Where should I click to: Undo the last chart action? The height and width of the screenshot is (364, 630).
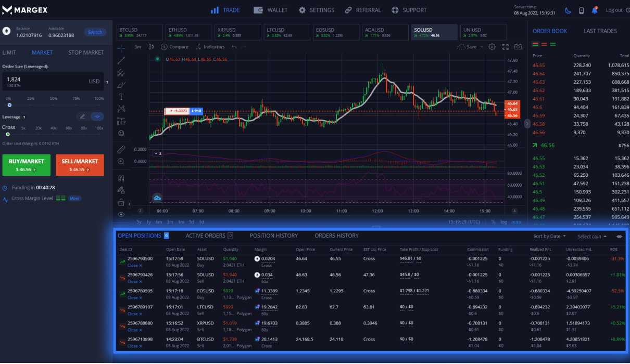pyautogui.click(x=234, y=47)
